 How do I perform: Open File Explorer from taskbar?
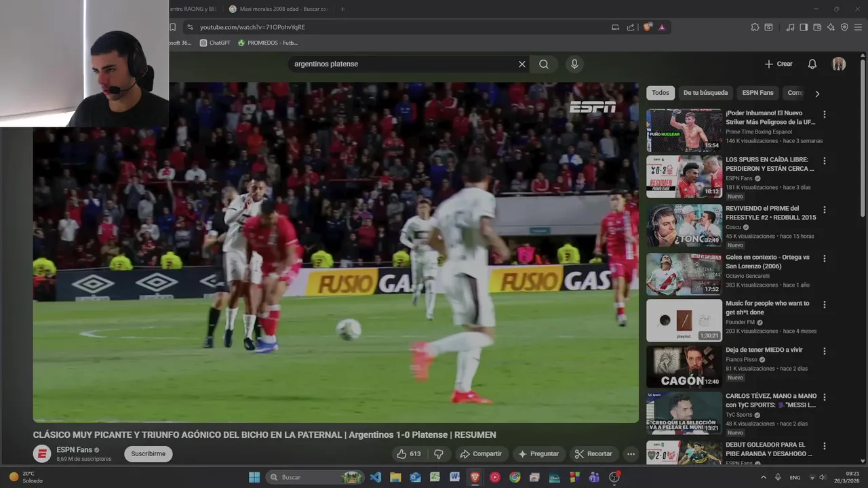click(x=395, y=477)
